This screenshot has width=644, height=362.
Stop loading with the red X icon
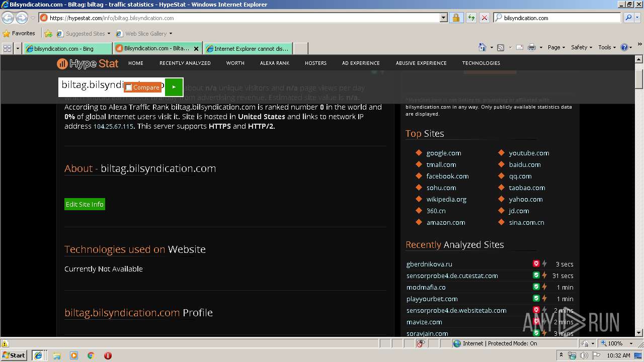(x=484, y=18)
